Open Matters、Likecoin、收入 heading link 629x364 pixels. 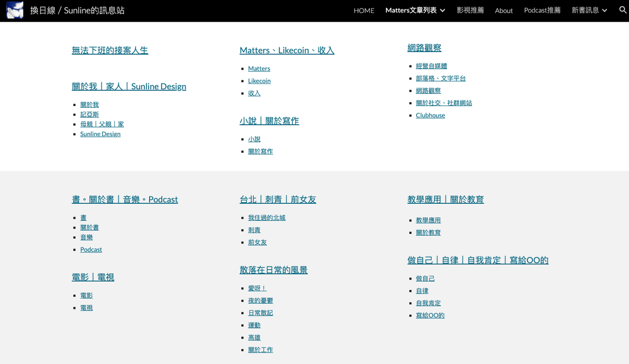[x=287, y=50]
